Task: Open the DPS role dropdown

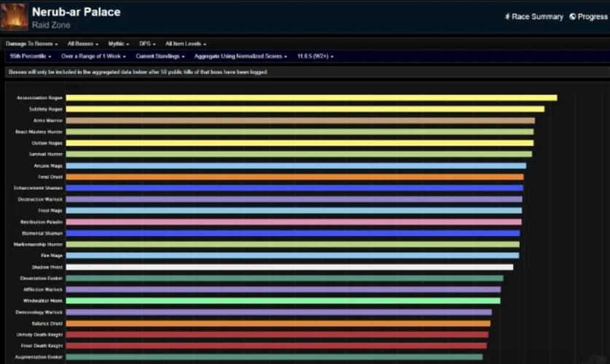Action: pyautogui.click(x=147, y=44)
